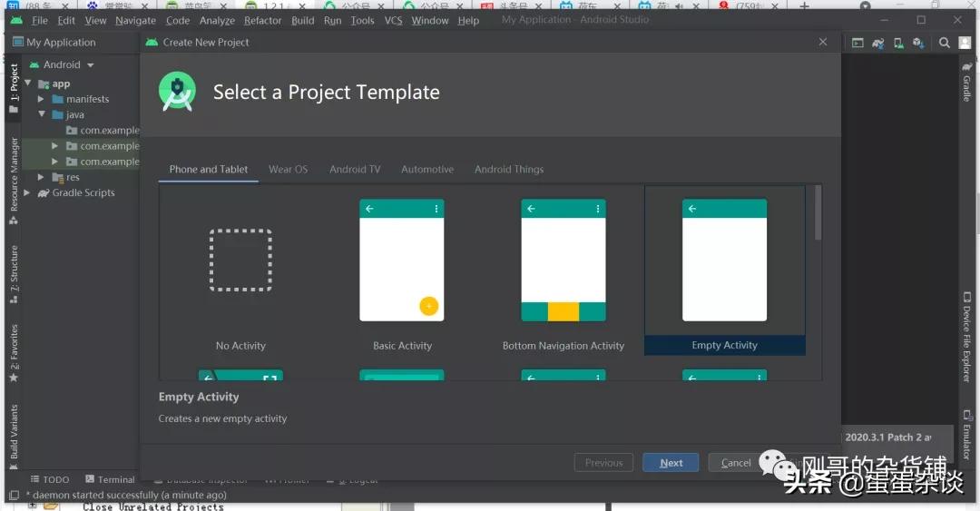
Task: Expand the manifests folder
Action: [x=41, y=99]
